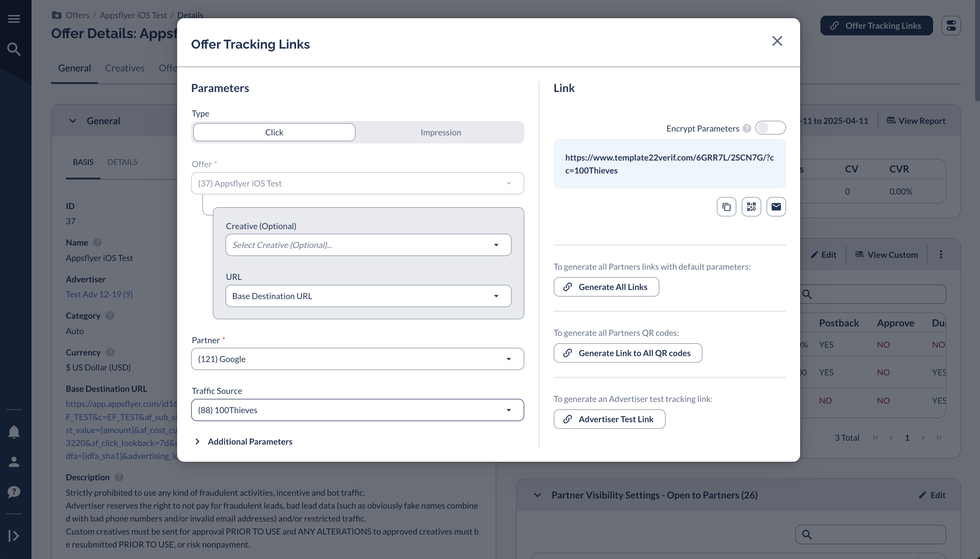The height and width of the screenshot is (559, 980).
Task: Select the Click link type
Action: [274, 132]
